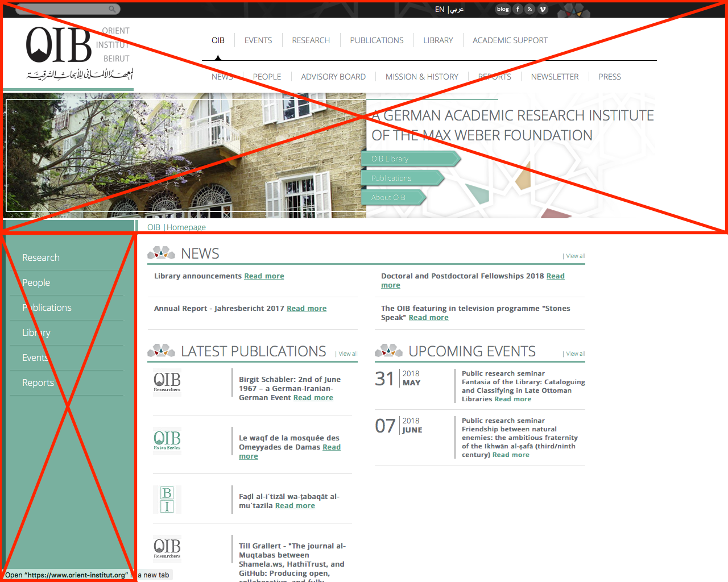Click the OIB Researchers thumbnail for Birgit Schäbler

tap(167, 382)
